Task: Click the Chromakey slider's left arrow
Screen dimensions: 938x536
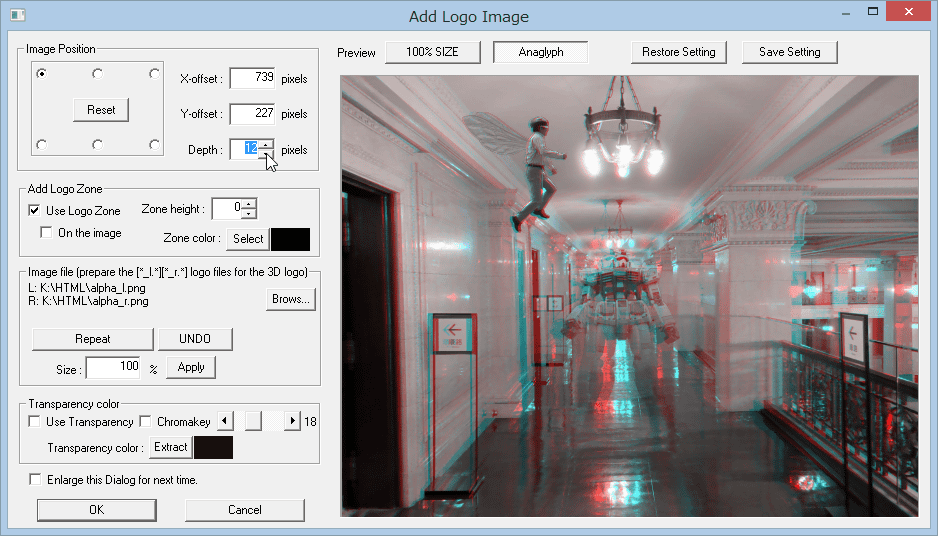Action: [225, 421]
